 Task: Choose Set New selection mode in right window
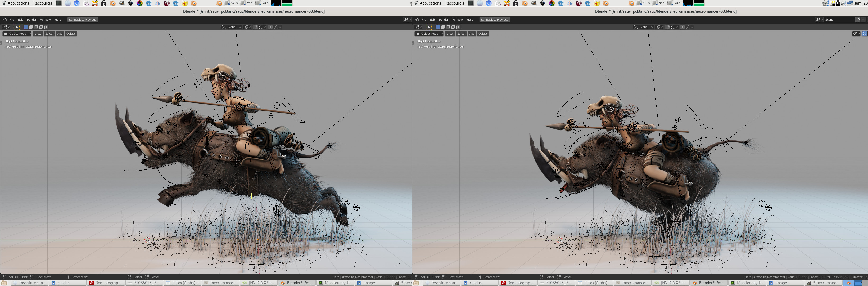click(438, 27)
